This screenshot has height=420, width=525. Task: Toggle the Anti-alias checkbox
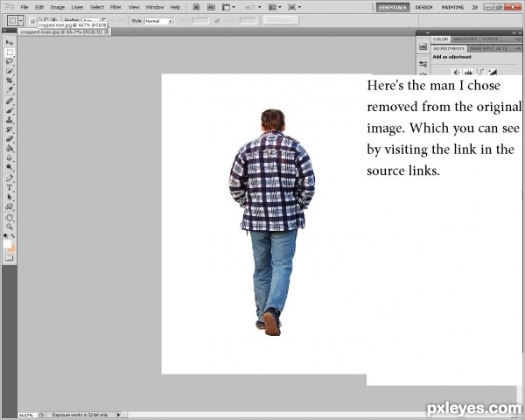click(104, 21)
